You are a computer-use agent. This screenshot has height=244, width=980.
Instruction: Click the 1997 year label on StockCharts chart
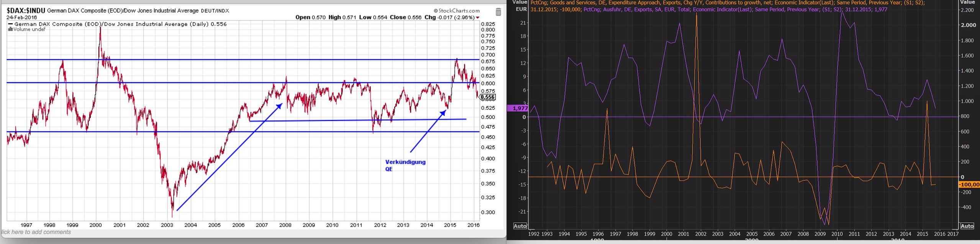tap(26, 225)
